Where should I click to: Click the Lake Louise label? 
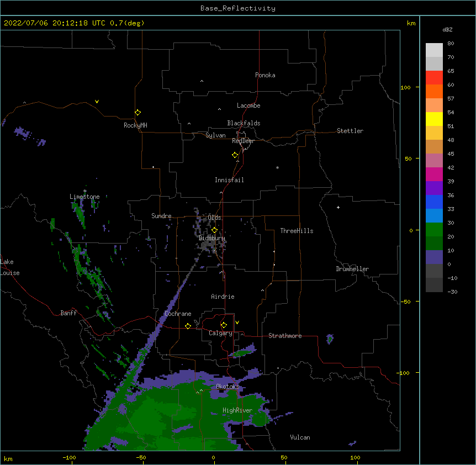pyautogui.click(x=9, y=267)
